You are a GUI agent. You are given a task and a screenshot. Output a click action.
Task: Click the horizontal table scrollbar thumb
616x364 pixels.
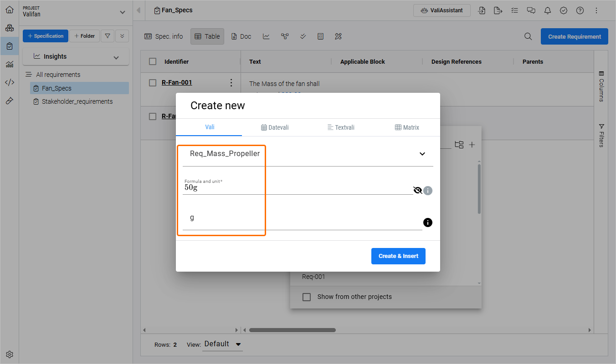(292, 330)
